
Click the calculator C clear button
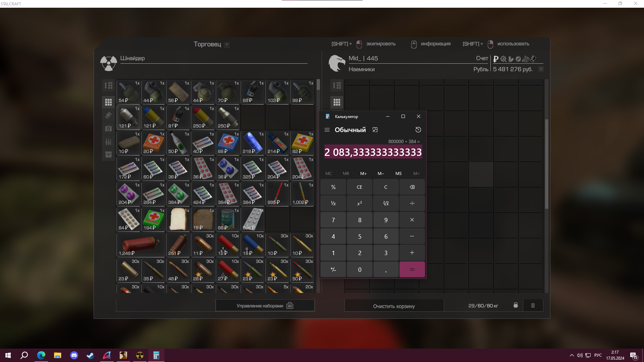(386, 187)
